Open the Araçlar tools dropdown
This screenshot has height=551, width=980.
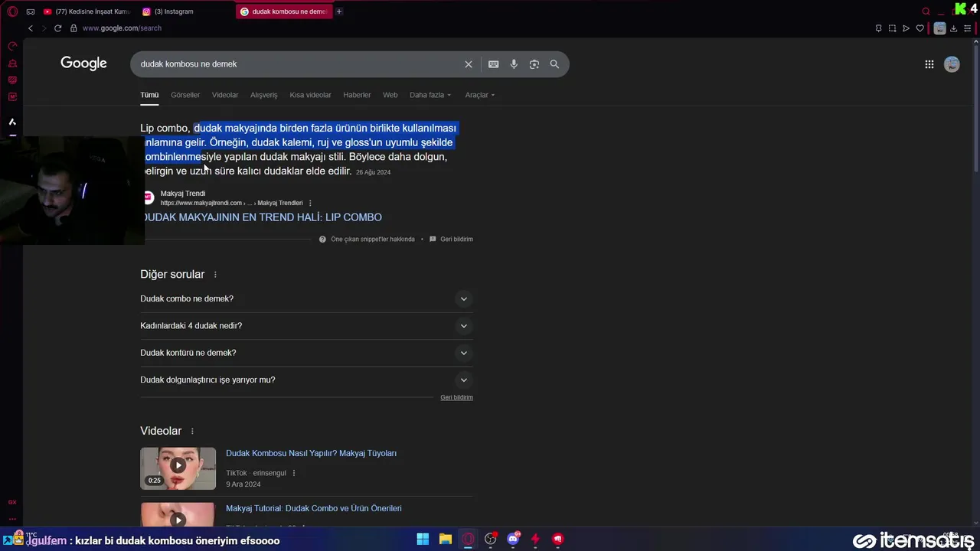coord(480,95)
